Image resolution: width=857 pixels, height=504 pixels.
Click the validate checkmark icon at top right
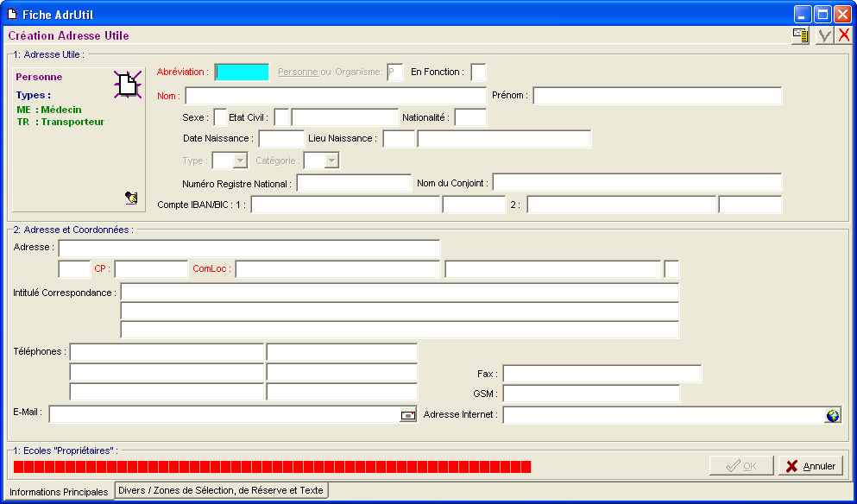point(825,36)
